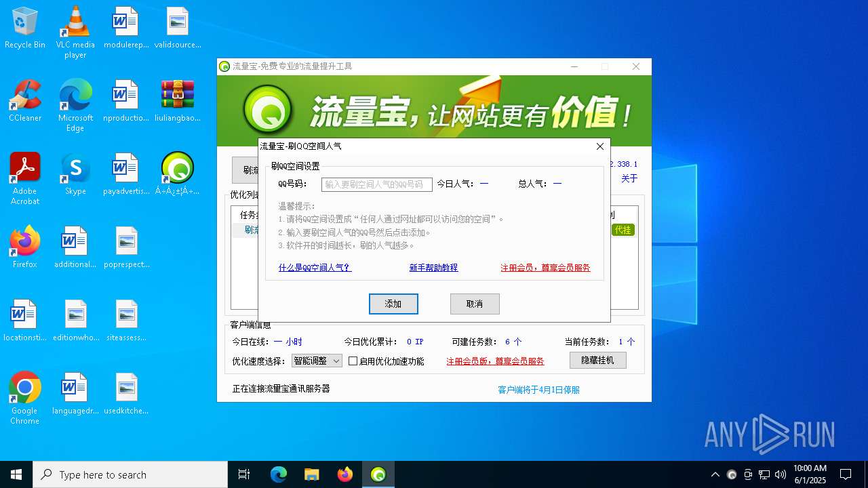868x488 pixels.
Task: Show hidden system tray icons
Action: [715, 474]
